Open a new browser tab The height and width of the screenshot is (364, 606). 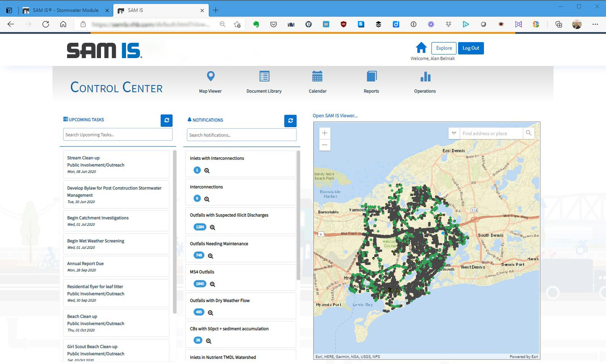coord(216,10)
